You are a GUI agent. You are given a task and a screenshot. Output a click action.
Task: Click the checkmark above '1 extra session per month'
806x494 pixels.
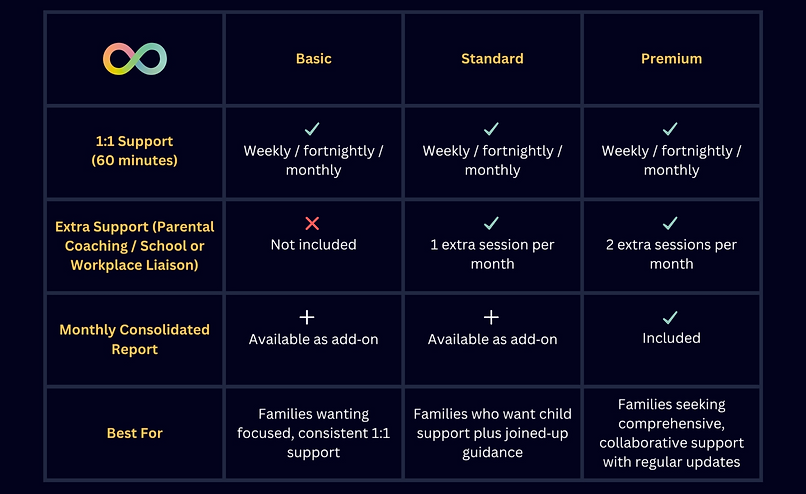492,224
